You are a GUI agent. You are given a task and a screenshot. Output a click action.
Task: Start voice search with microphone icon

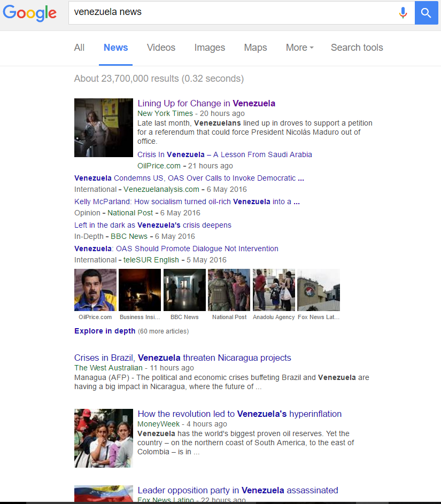click(403, 13)
